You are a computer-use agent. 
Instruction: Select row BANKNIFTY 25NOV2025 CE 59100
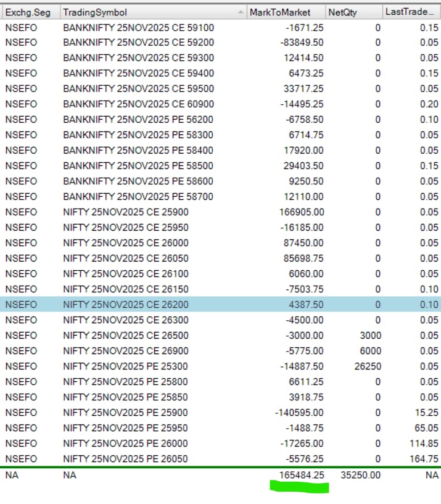coord(221,28)
